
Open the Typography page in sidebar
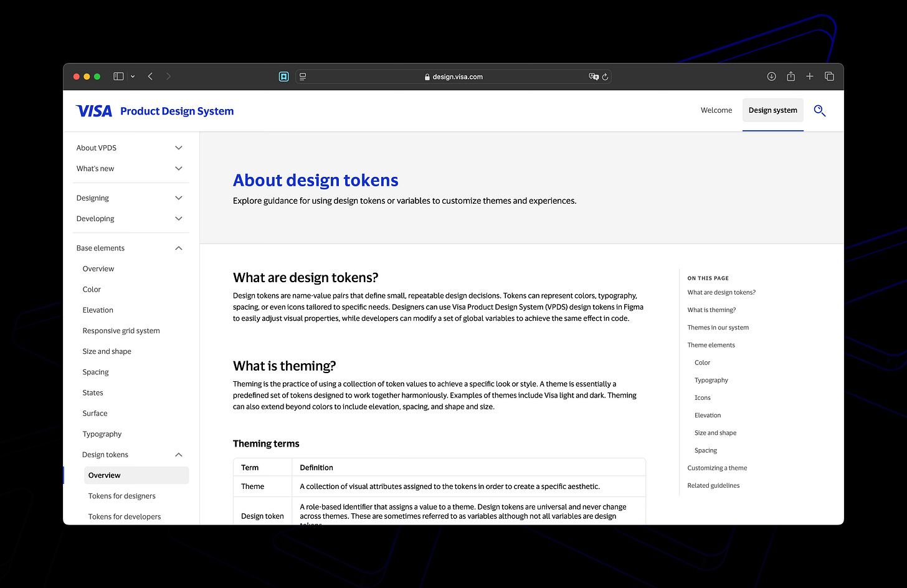tap(102, 434)
